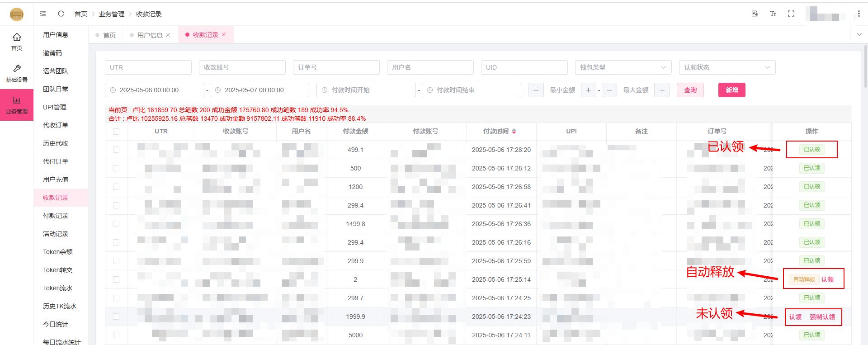Screen dimensions: 868x345
Task: Increase 最小金额 with plus stepper
Action: pyautogui.click(x=588, y=90)
